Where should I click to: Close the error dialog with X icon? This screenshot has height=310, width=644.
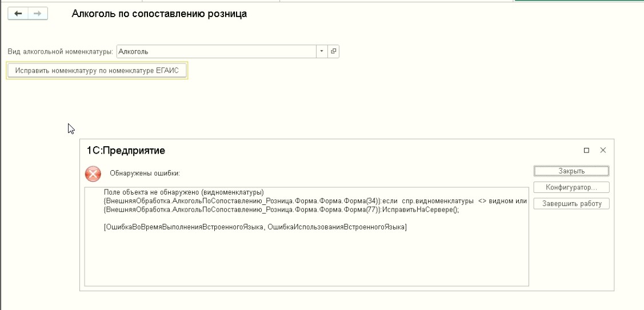[x=603, y=150]
